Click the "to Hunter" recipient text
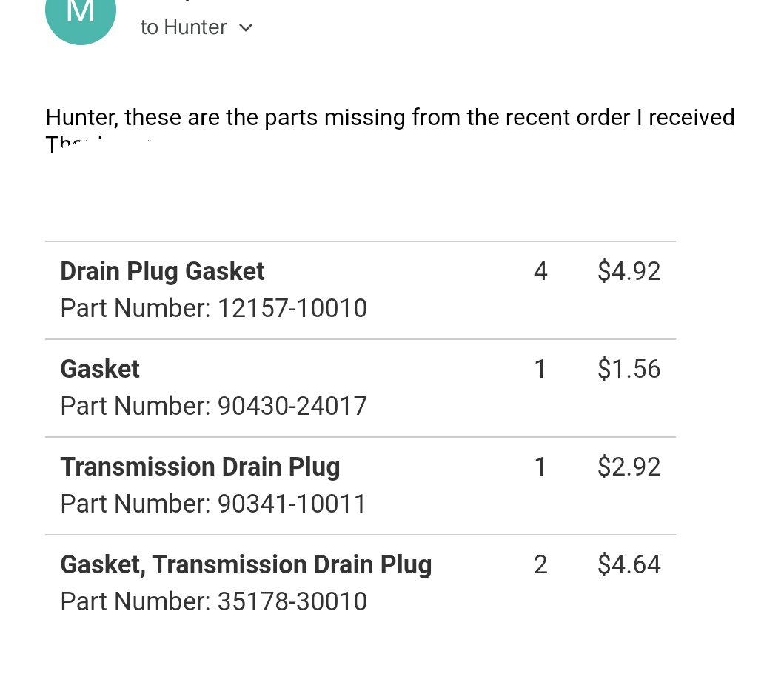Image resolution: width=784 pixels, height=674 pixels. tap(184, 27)
